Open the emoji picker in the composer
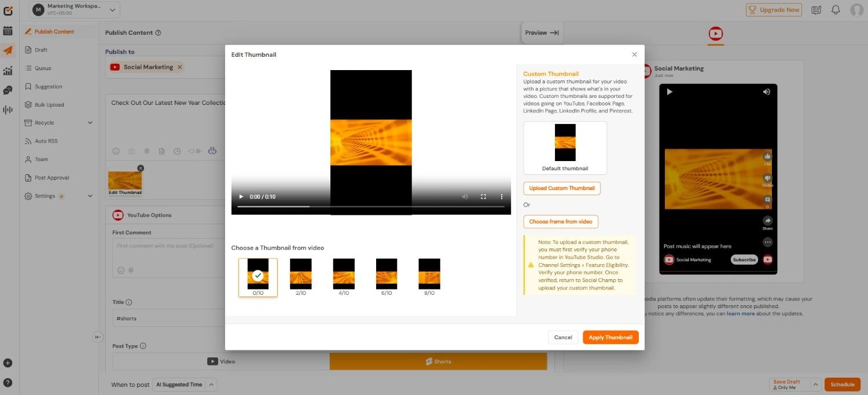 point(116,151)
